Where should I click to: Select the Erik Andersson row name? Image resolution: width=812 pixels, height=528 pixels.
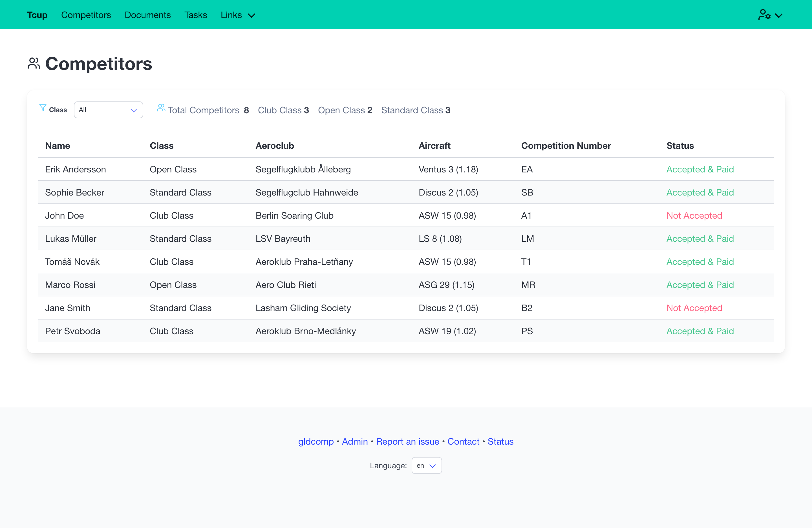pos(75,169)
